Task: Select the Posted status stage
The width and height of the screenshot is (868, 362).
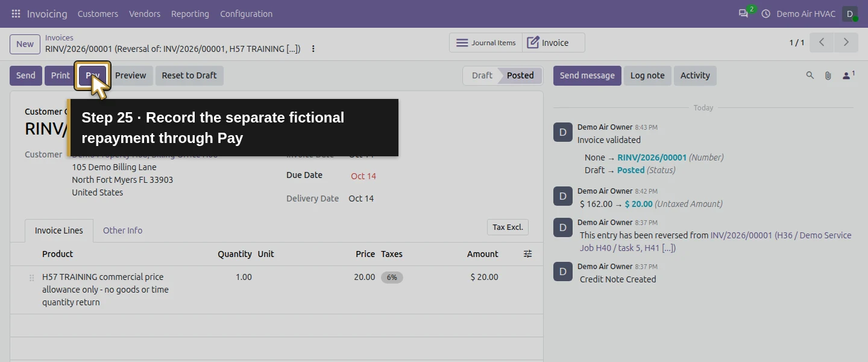Action: pos(520,75)
